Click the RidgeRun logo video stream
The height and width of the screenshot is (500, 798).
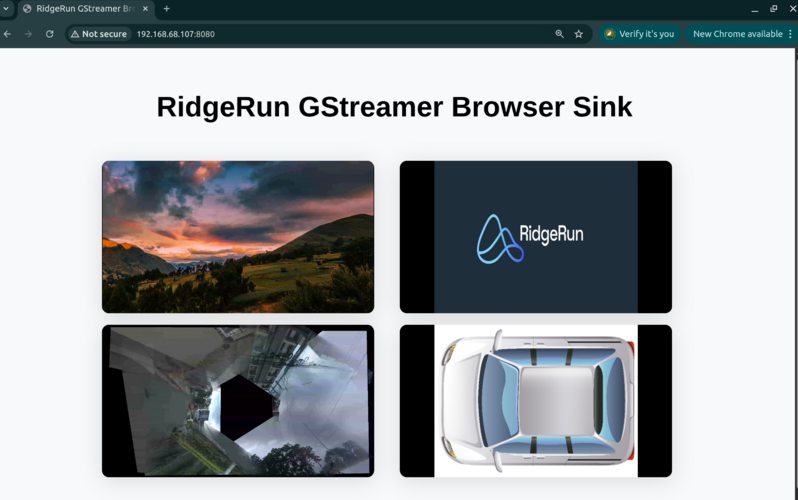click(536, 237)
